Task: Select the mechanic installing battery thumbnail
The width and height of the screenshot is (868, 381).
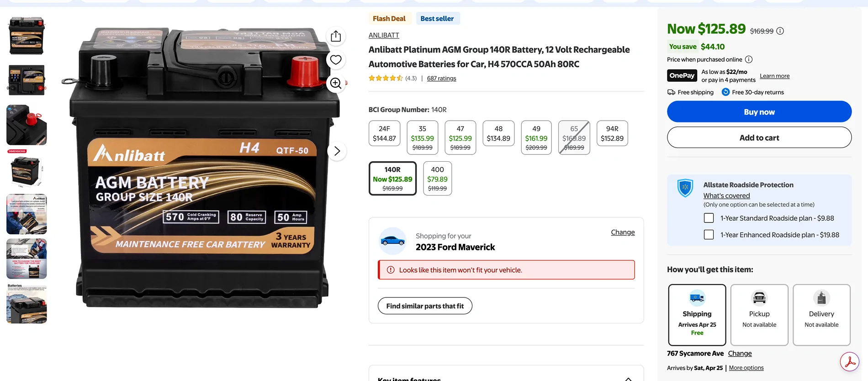Action: pos(26,214)
